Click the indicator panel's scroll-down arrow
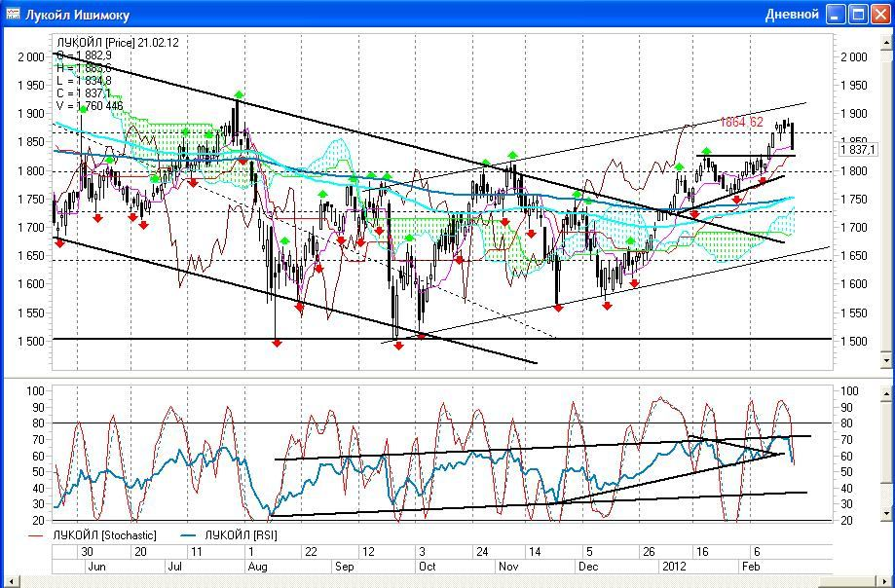 click(886, 514)
